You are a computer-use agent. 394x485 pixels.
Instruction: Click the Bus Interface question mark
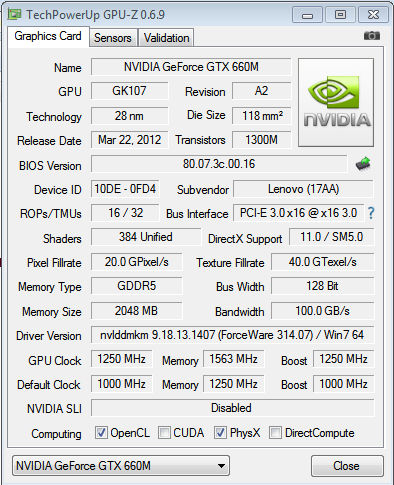tap(371, 213)
